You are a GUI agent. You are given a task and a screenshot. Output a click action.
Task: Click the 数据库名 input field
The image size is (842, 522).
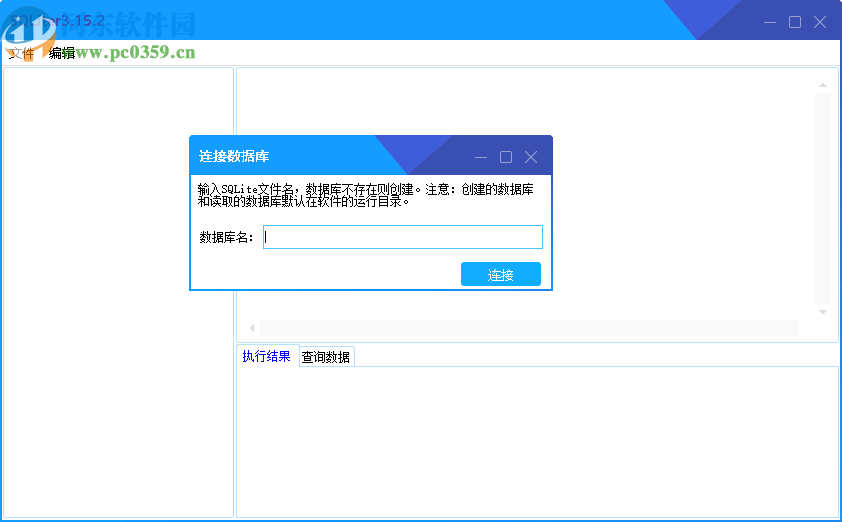coord(403,237)
